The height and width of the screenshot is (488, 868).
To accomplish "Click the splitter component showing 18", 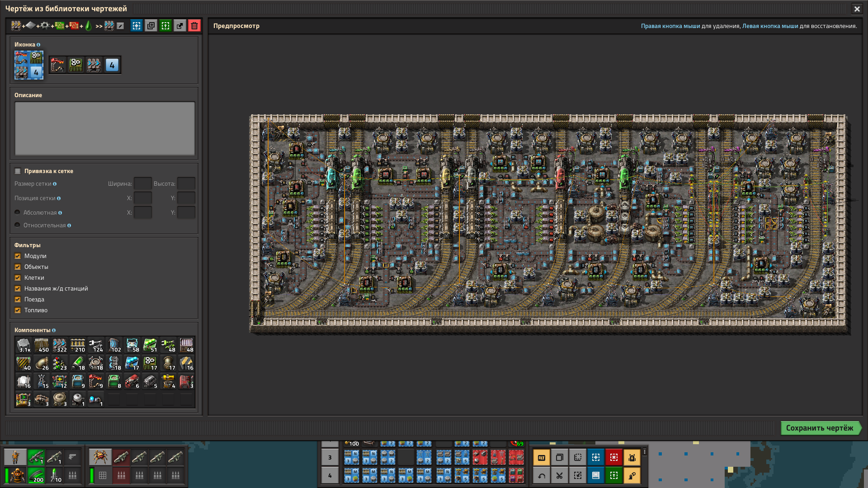I will (114, 363).
